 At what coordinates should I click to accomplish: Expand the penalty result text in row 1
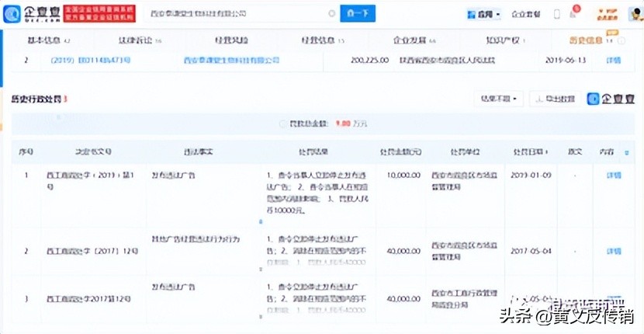tap(260, 221)
